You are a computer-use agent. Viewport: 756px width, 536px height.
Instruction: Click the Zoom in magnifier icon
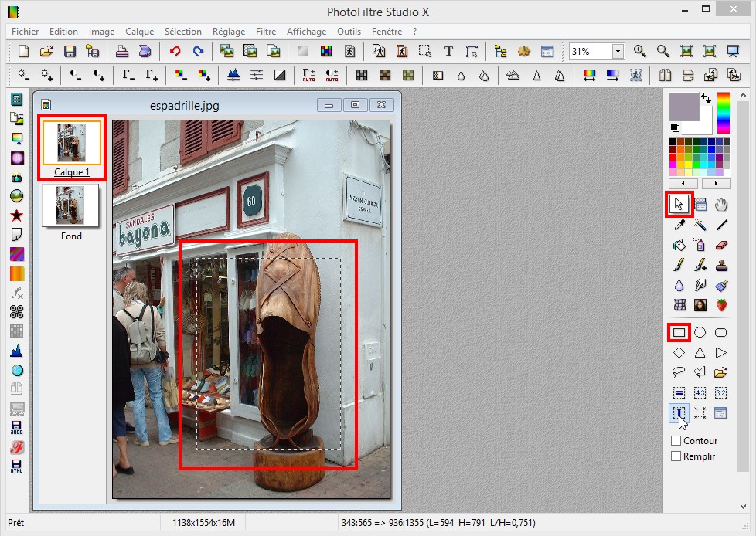tap(640, 51)
